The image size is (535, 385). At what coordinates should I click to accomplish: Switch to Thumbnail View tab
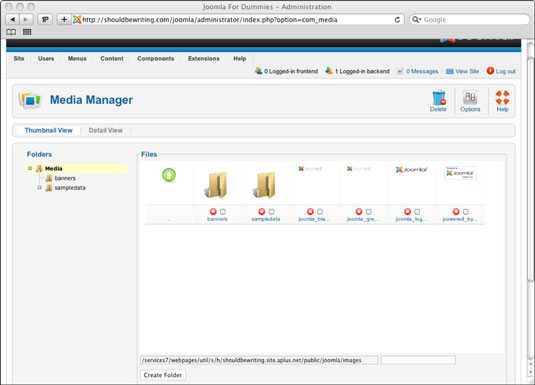(48, 130)
